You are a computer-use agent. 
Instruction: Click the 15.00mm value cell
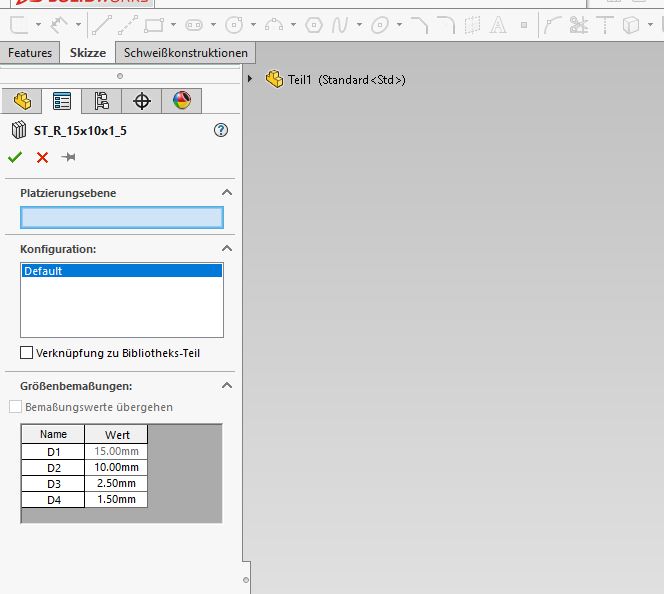(116, 451)
